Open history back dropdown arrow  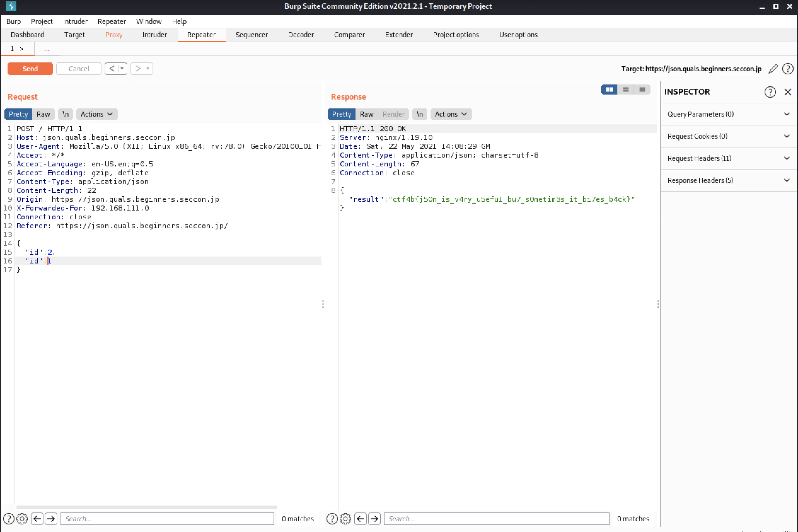point(122,68)
